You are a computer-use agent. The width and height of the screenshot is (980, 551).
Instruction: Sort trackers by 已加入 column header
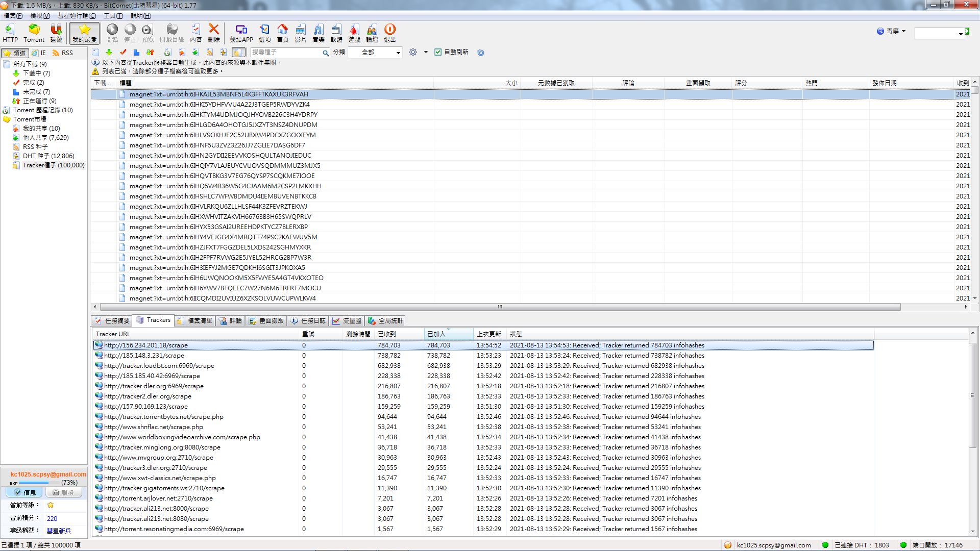(x=448, y=334)
